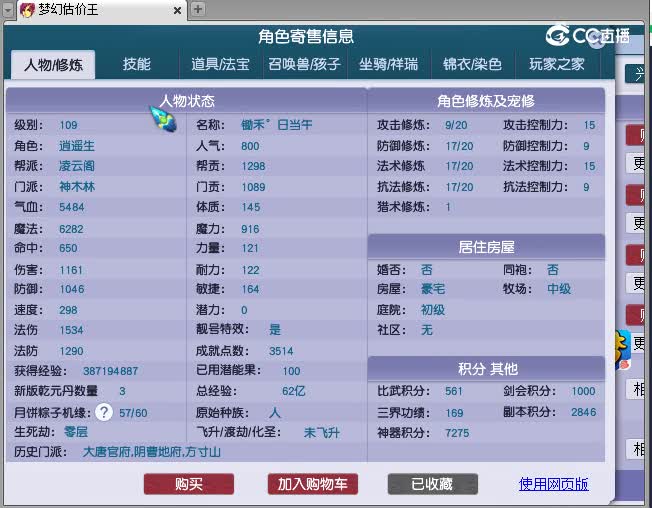
Task: Click the character name 锄禾° 日当午
Action: pos(277,125)
